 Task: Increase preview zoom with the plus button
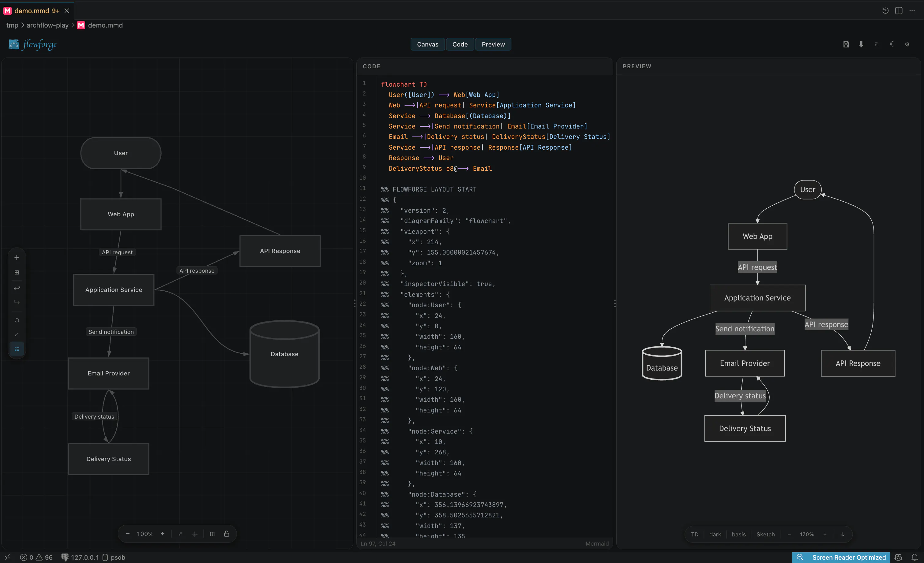[x=824, y=534]
